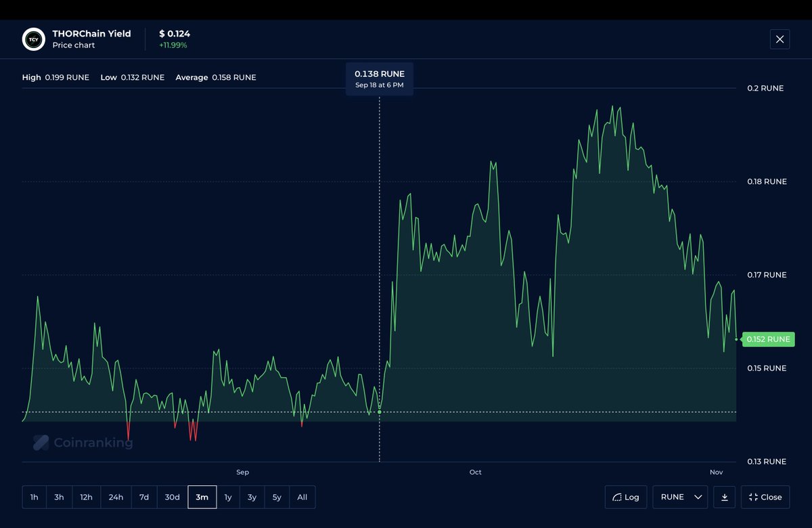Click the green 0.152 RUNE current price tag
812x528 pixels.
768,339
